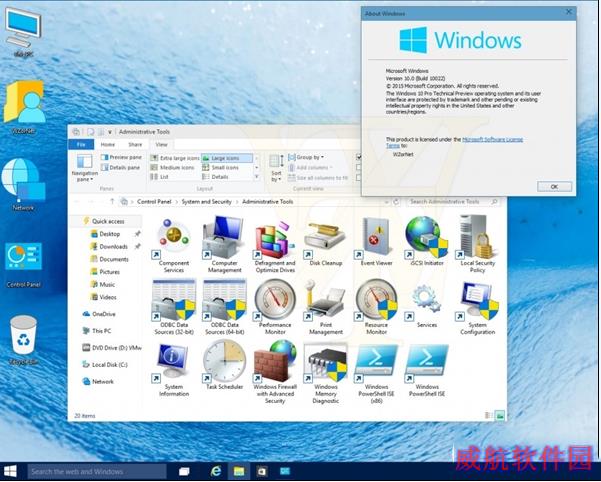Select the View ribbon tab

(161, 144)
